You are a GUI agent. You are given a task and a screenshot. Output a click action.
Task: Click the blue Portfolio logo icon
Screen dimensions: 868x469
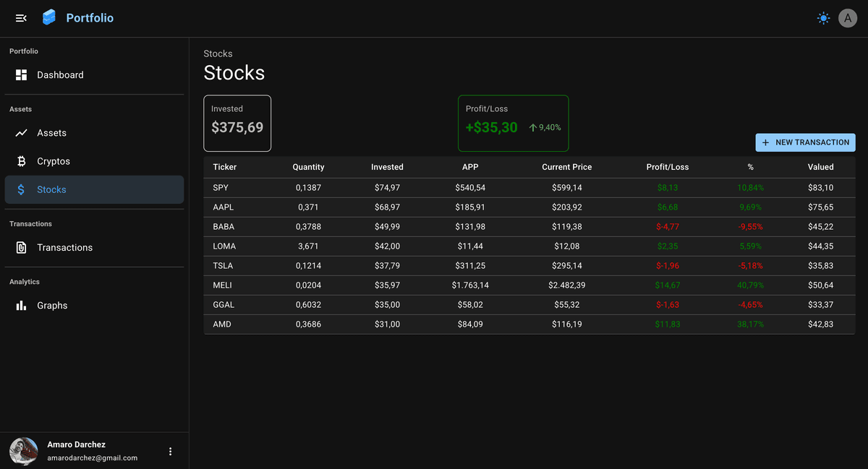point(49,17)
